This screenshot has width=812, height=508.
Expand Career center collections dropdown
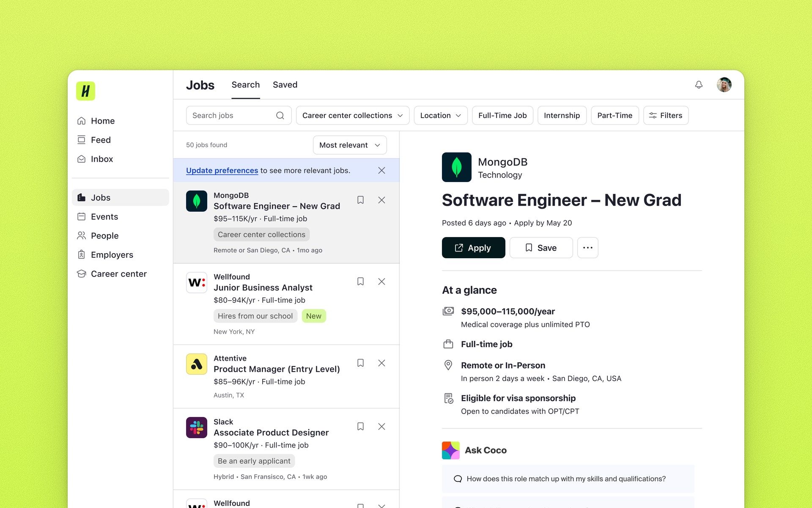pos(353,116)
